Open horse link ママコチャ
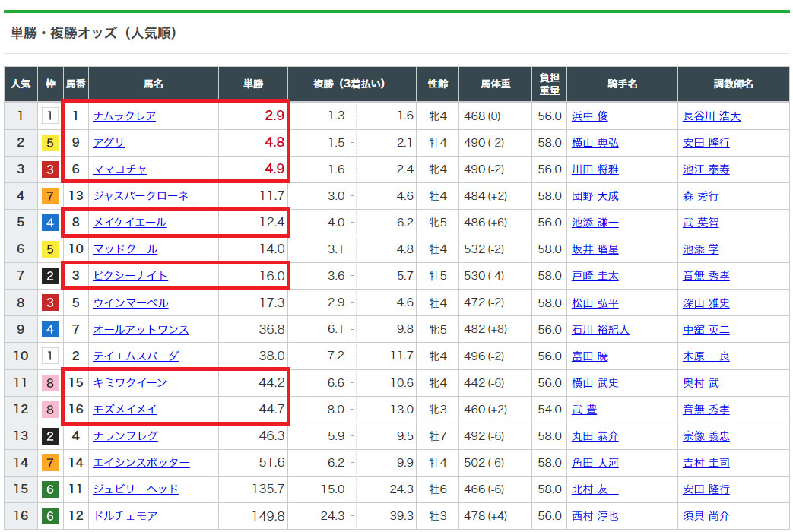This screenshot has width=793, height=532. coord(120,169)
